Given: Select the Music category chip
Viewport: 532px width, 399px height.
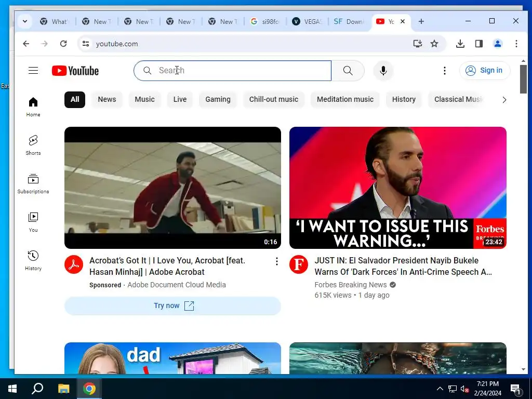Looking at the screenshot, I should (x=144, y=99).
